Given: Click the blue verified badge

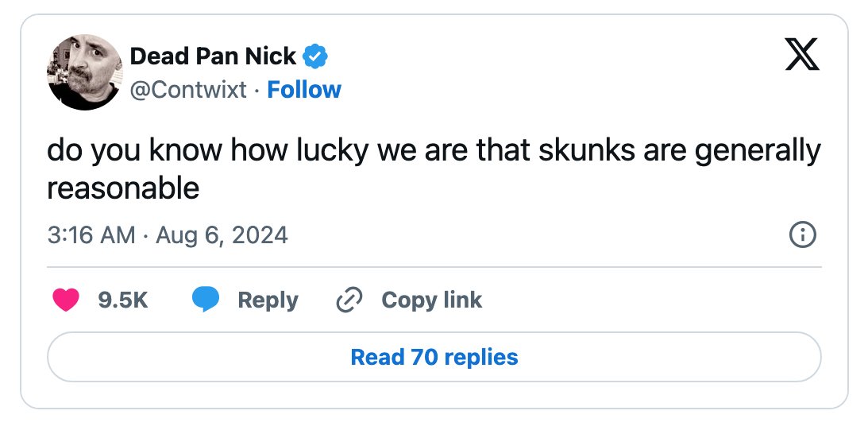Looking at the screenshot, I should (315, 56).
